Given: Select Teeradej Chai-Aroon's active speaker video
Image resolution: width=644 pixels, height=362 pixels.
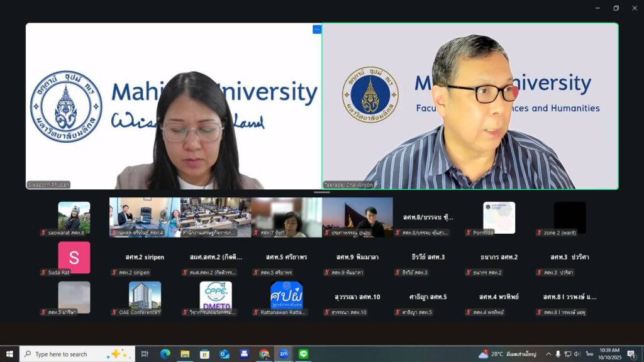Looking at the screenshot, I should coord(470,106).
